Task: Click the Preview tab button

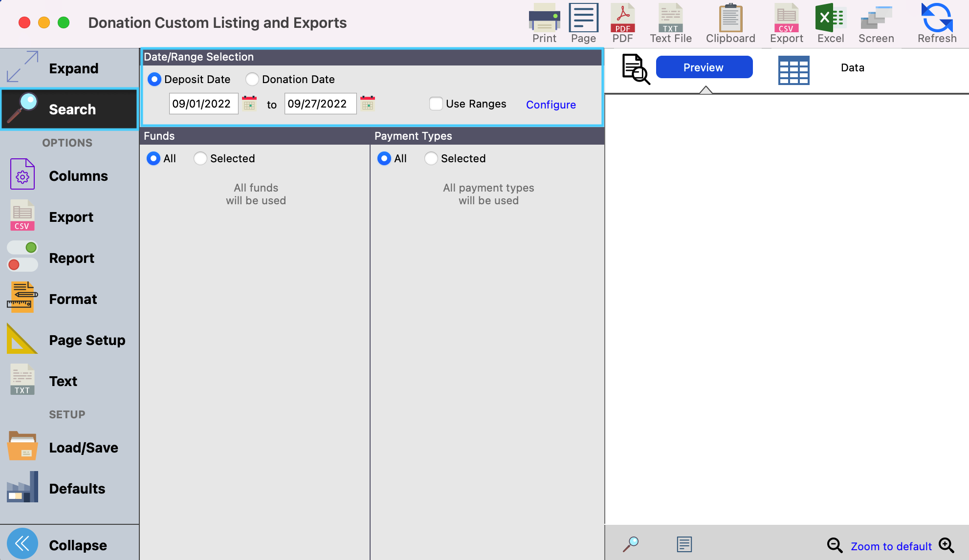Action: tap(704, 67)
